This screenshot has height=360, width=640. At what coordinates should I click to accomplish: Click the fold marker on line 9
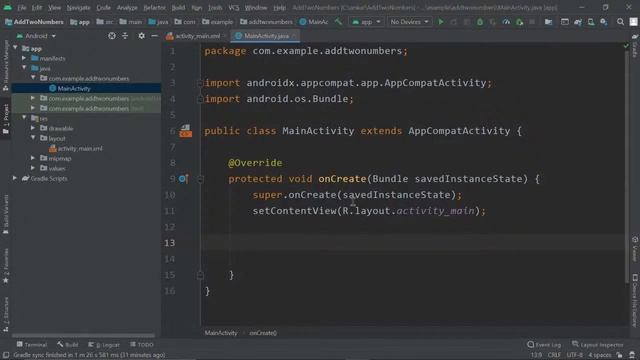(x=200, y=179)
